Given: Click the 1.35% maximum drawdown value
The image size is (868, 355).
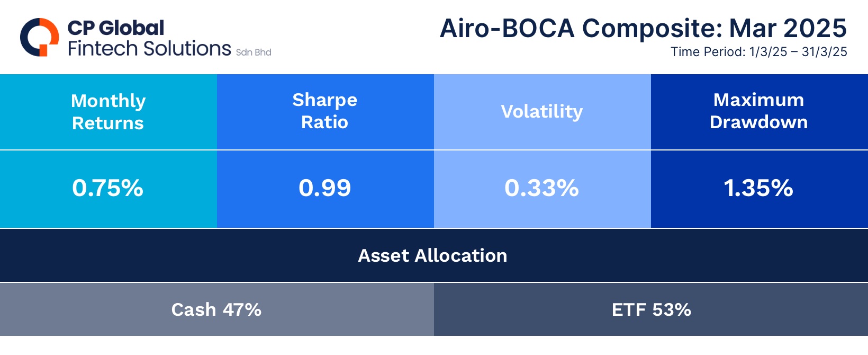Looking at the screenshot, I should (758, 188).
